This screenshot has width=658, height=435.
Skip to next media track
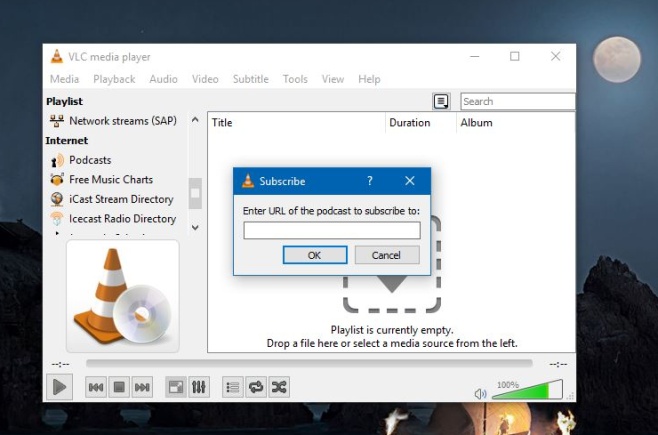(x=142, y=387)
